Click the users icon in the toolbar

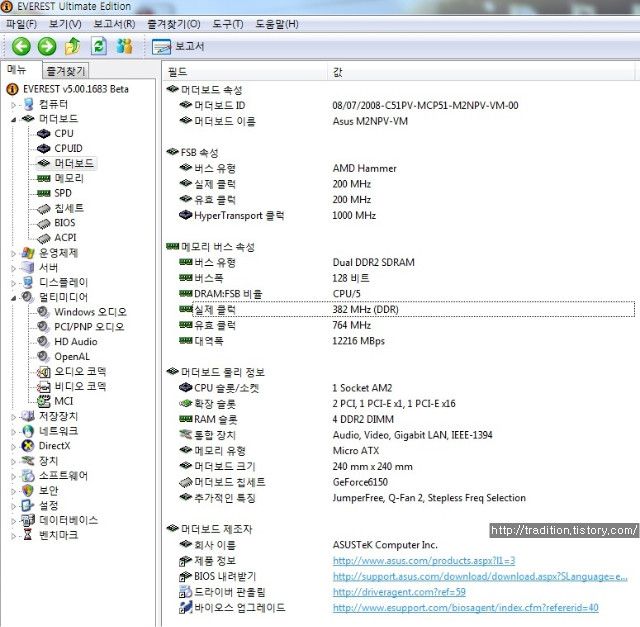(x=124, y=46)
